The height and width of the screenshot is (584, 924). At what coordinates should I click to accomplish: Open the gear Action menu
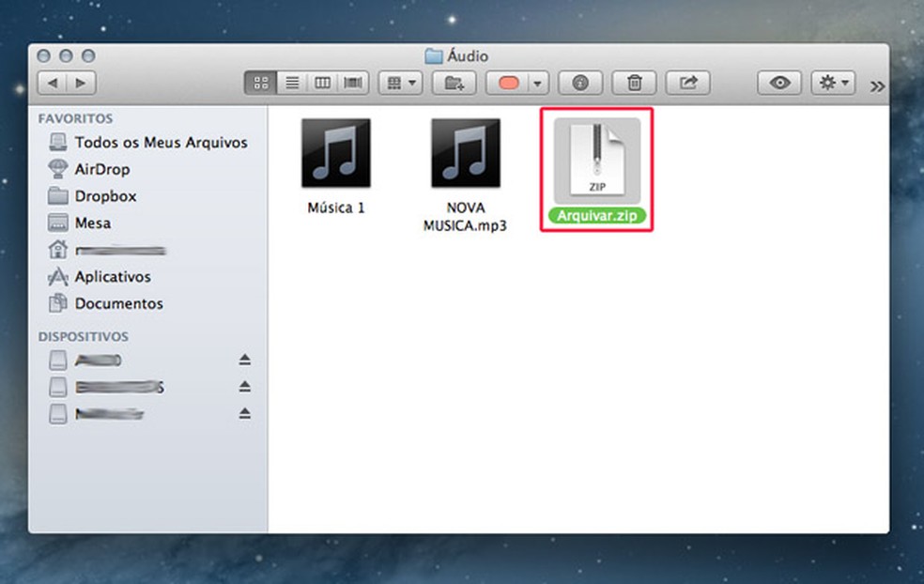point(833,83)
